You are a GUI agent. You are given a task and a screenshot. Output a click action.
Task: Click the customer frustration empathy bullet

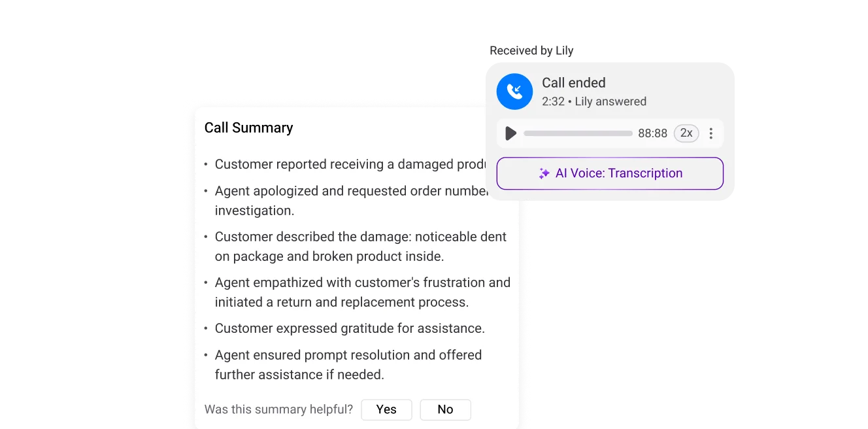[x=363, y=282]
